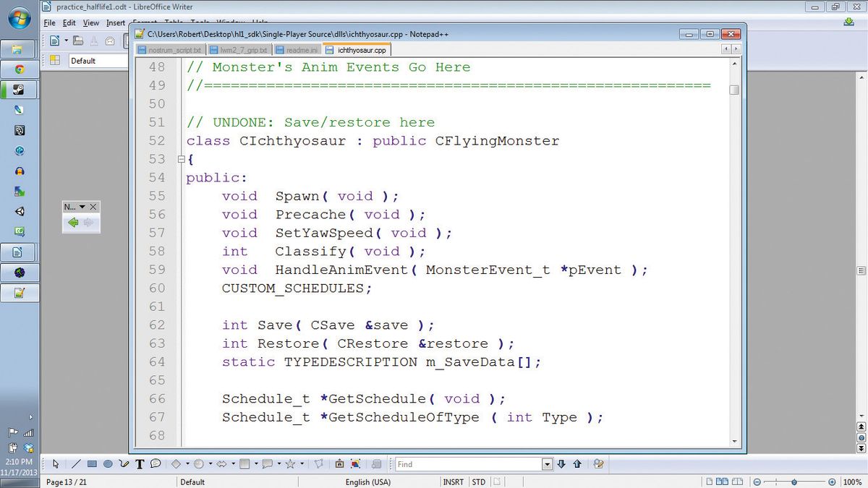Switch to readme.ini tab
This screenshot has height=488, width=868.
[x=297, y=50]
